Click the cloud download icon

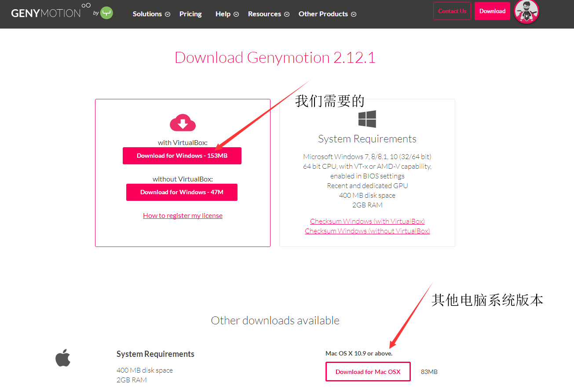click(x=183, y=123)
